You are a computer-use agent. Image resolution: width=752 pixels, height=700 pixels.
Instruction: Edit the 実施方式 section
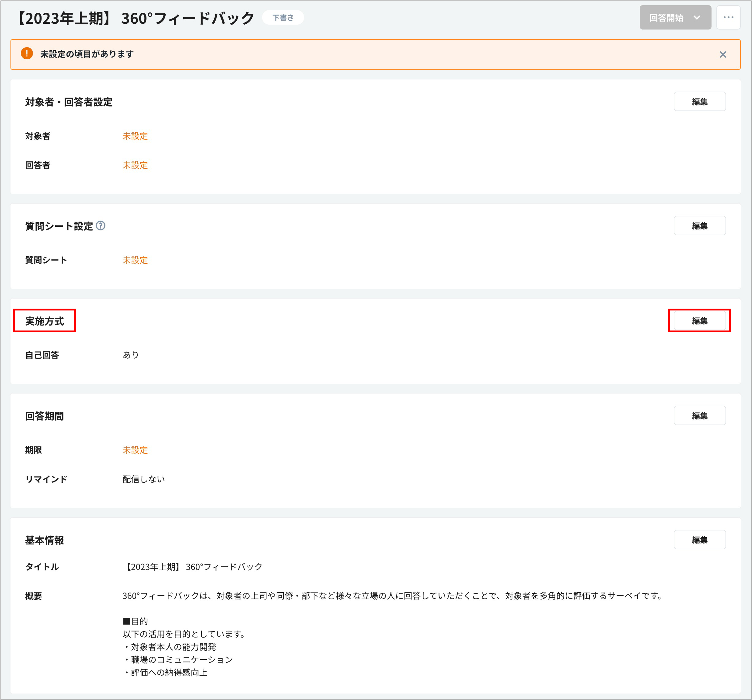(699, 320)
